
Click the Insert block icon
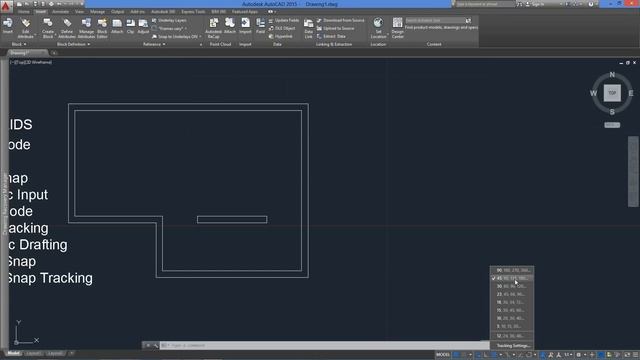[x=7, y=25]
